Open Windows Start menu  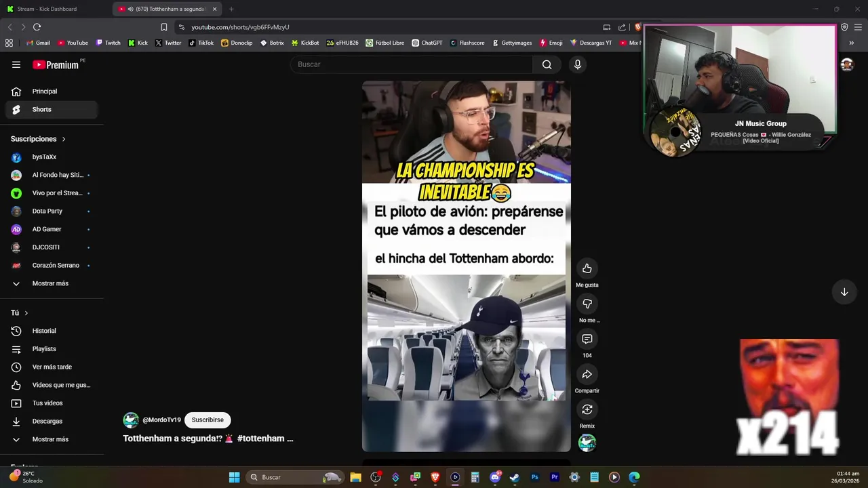click(234, 477)
